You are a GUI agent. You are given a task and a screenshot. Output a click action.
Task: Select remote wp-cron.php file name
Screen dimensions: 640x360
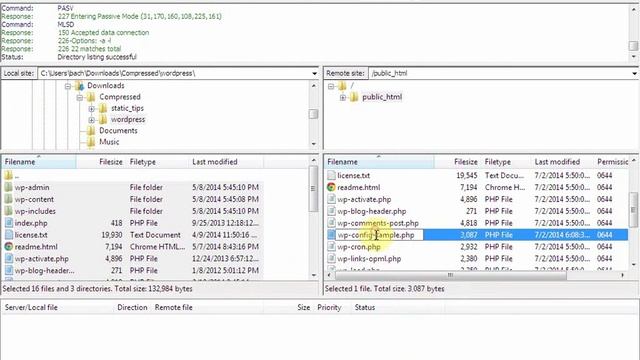(x=359, y=247)
